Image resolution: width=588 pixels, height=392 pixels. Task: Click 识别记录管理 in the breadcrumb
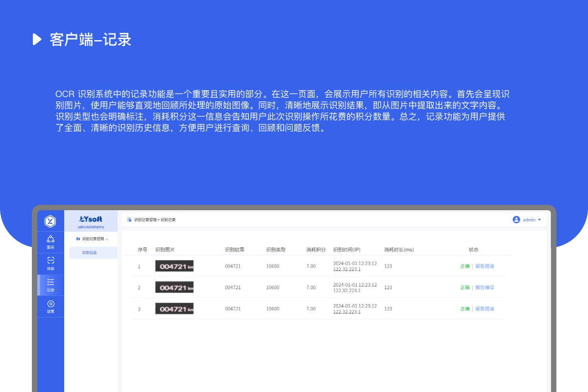tap(146, 220)
